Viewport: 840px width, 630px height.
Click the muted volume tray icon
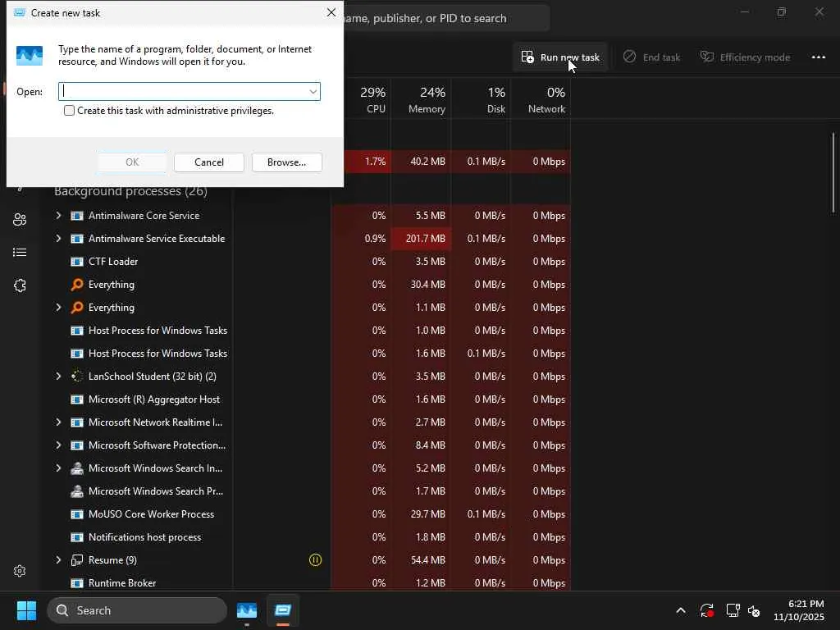point(754,610)
